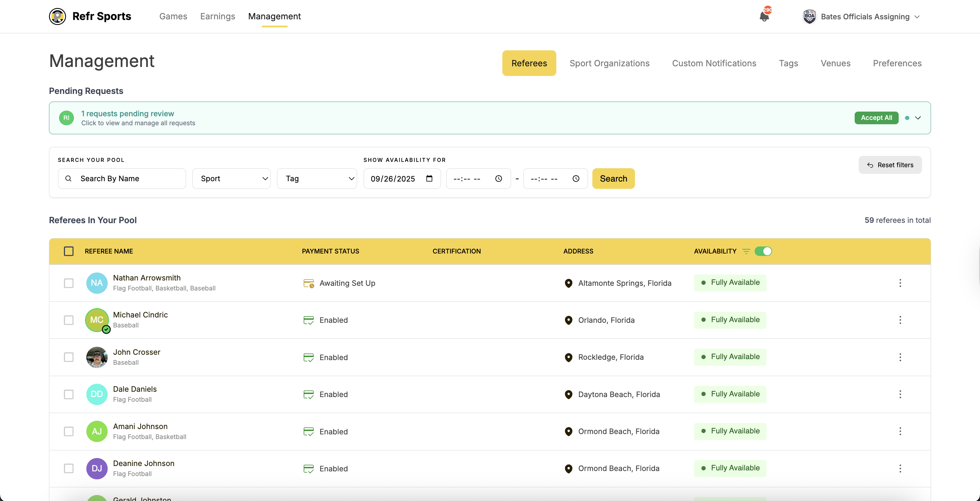
Task: Click the availability filter icon
Action: pyautogui.click(x=746, y=251)
